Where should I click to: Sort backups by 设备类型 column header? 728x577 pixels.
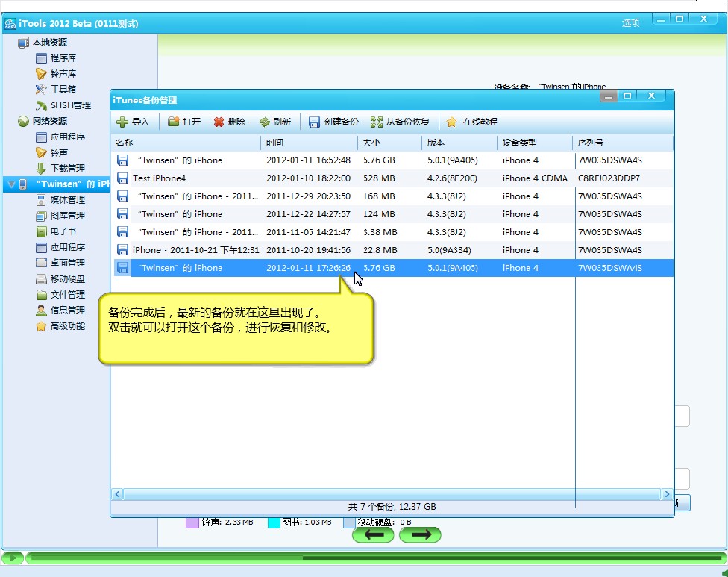(535, 143)
